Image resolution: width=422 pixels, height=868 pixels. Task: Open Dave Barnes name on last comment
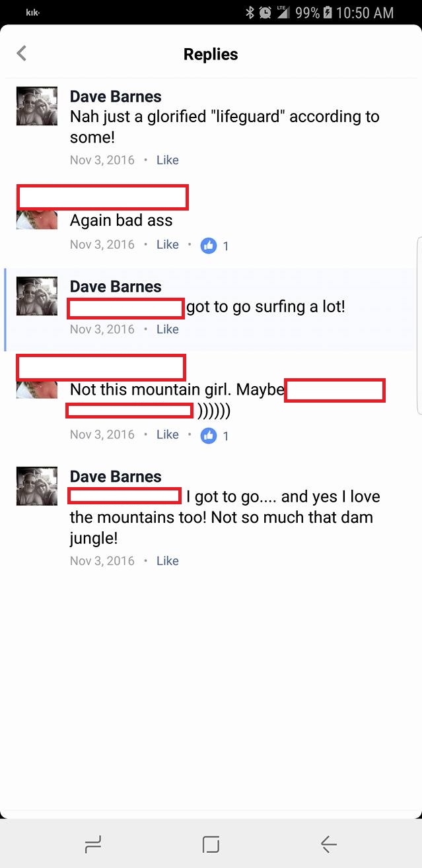(116, 477)
